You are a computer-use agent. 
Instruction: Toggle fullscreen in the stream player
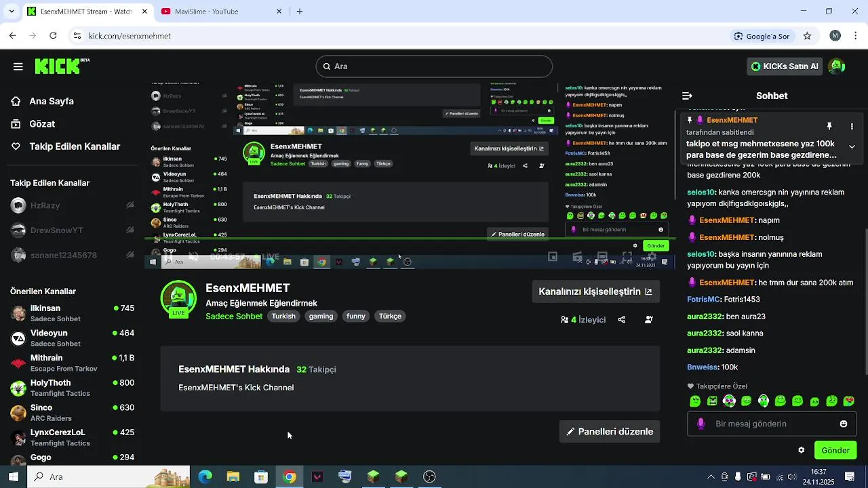(627, 257)
